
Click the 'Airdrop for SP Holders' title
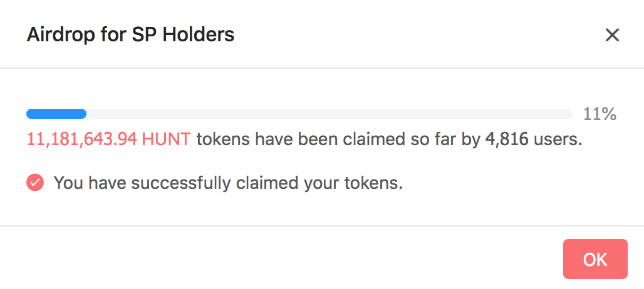(x=130, y=34)
